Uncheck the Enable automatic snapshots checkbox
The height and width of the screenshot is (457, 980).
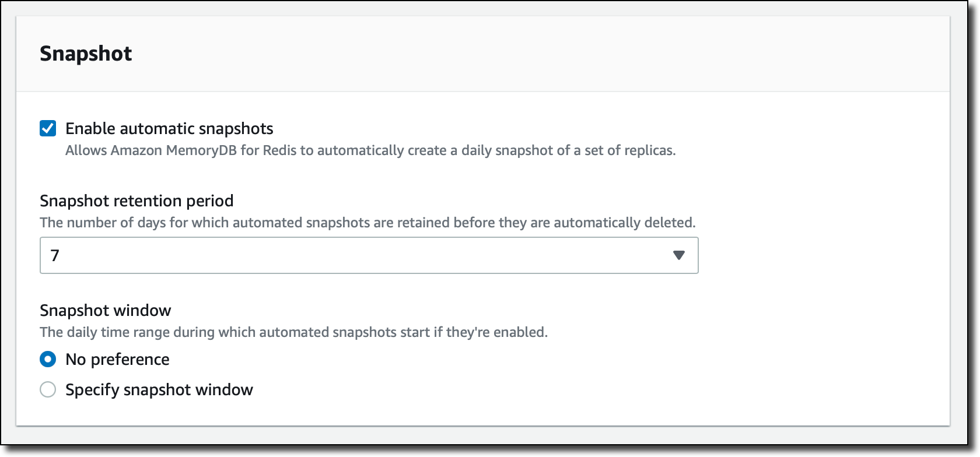click(48, 128)
